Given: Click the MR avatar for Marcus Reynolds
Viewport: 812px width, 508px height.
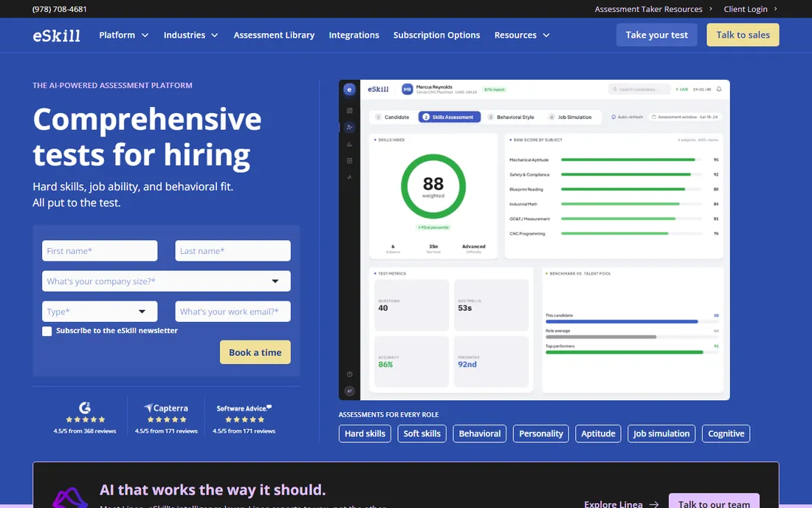Looking at the screenshot, I should (407, 89).
